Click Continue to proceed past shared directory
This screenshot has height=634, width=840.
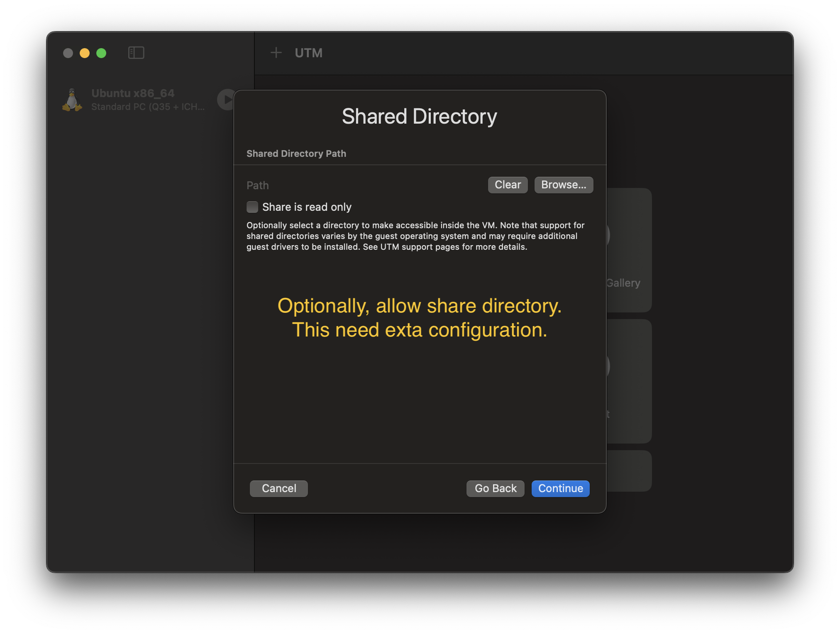pyautogui.click(x=560, y=488)
